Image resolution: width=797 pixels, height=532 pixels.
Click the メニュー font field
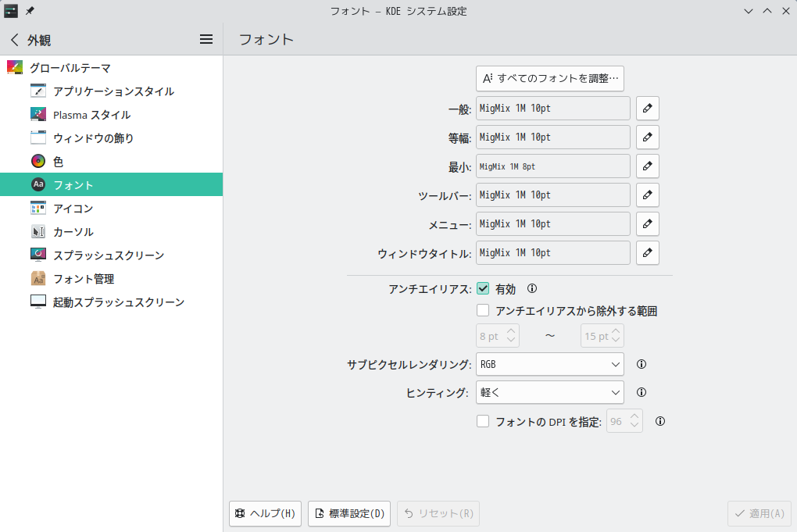point(553,224)
